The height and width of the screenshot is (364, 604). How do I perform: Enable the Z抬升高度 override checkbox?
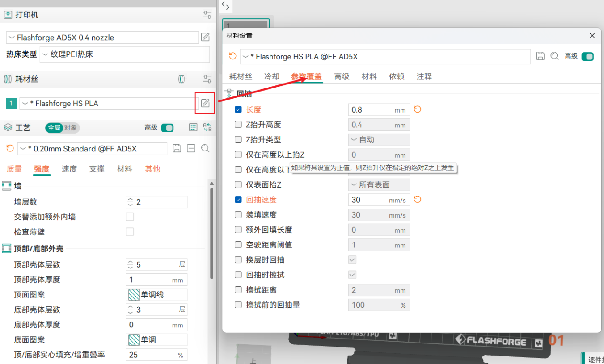tap(238, 125)
